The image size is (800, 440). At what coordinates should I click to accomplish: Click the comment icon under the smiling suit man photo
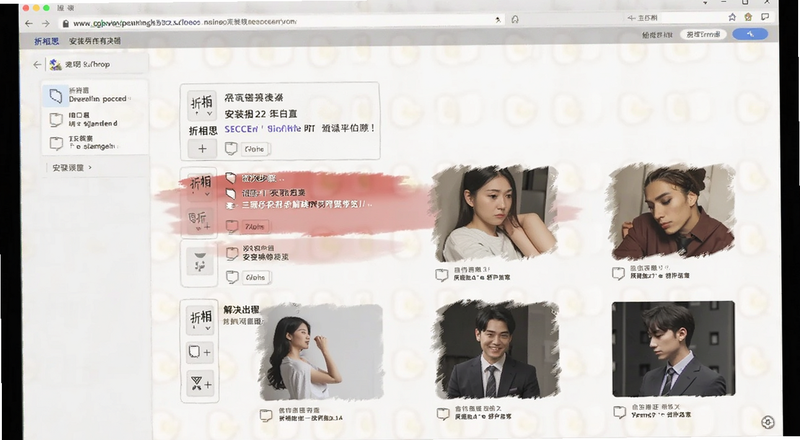pyautogui.click(x=443, y=413)
